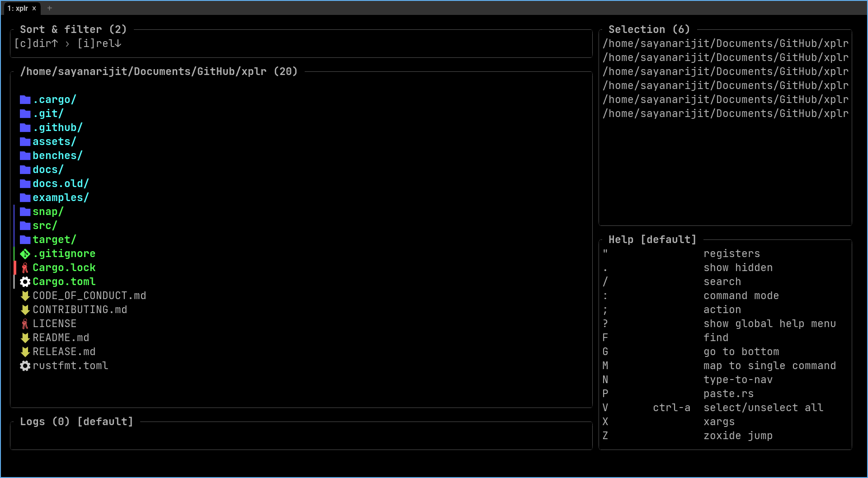Click the gear icon of Cargo.toml
This screenshot has height=478, width=868.
tap(25, 282)
